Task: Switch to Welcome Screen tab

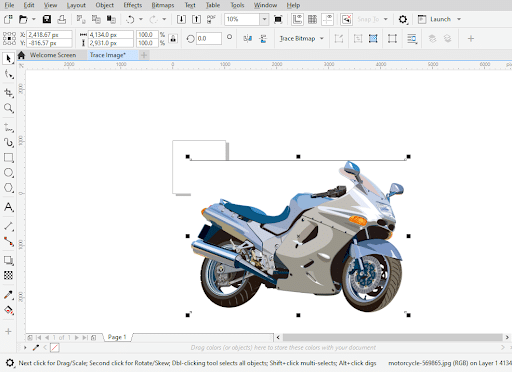Action: (x=53, y=55)
